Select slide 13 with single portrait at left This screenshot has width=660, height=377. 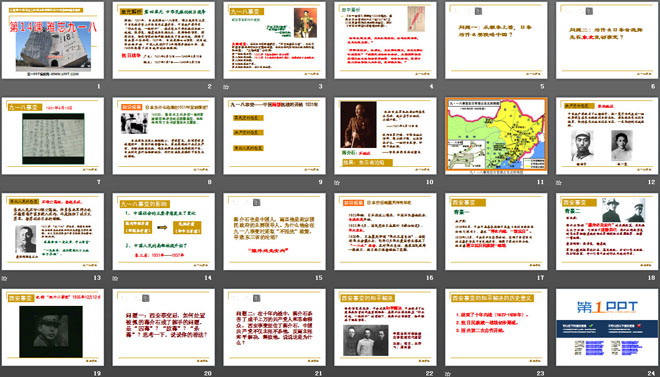pos(53,231)
